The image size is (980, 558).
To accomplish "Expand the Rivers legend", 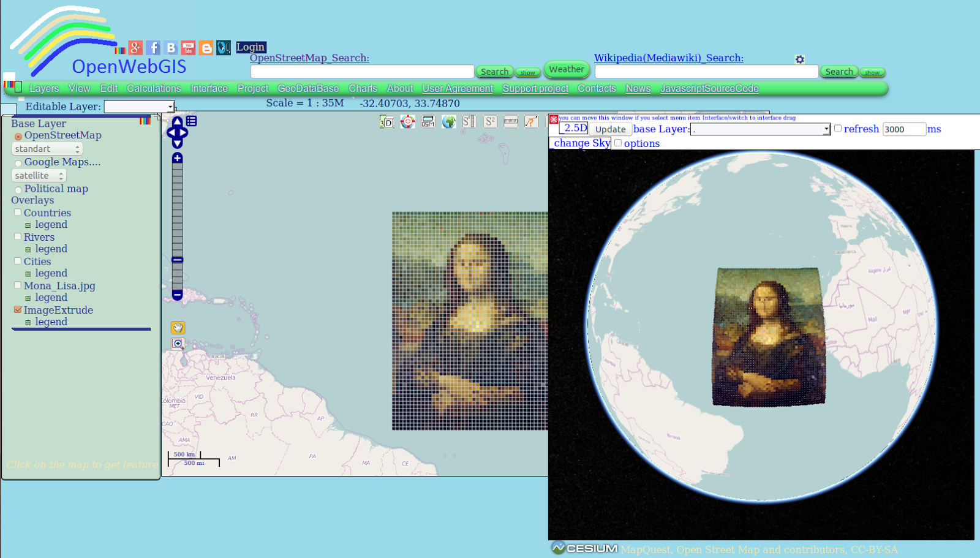I will coord(28,250).
